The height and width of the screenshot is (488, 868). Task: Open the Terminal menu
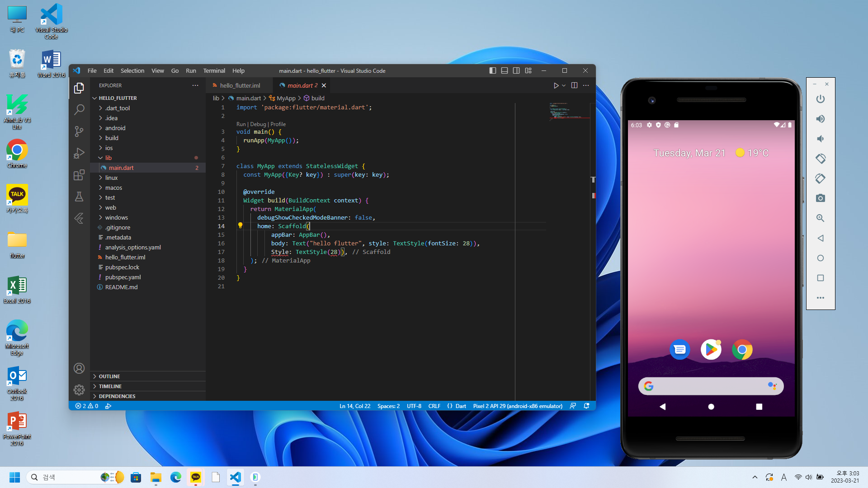coord(214,70)
